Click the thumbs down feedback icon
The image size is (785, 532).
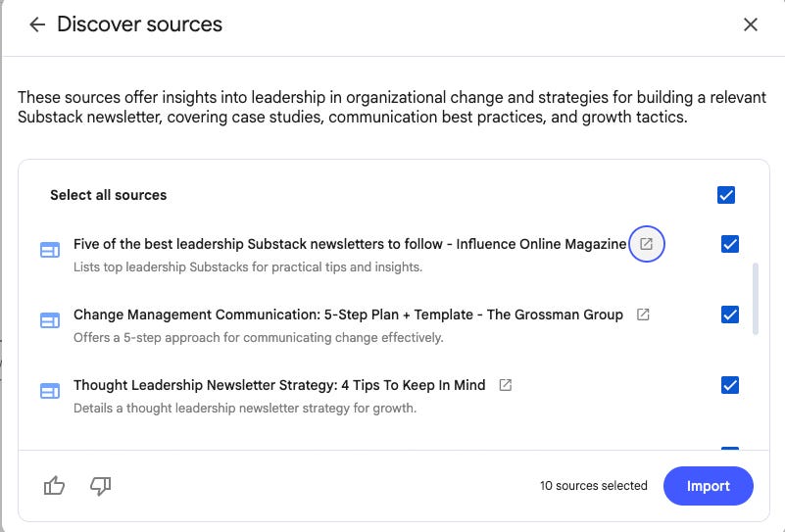pyautogui.click(x=100, y=486)
